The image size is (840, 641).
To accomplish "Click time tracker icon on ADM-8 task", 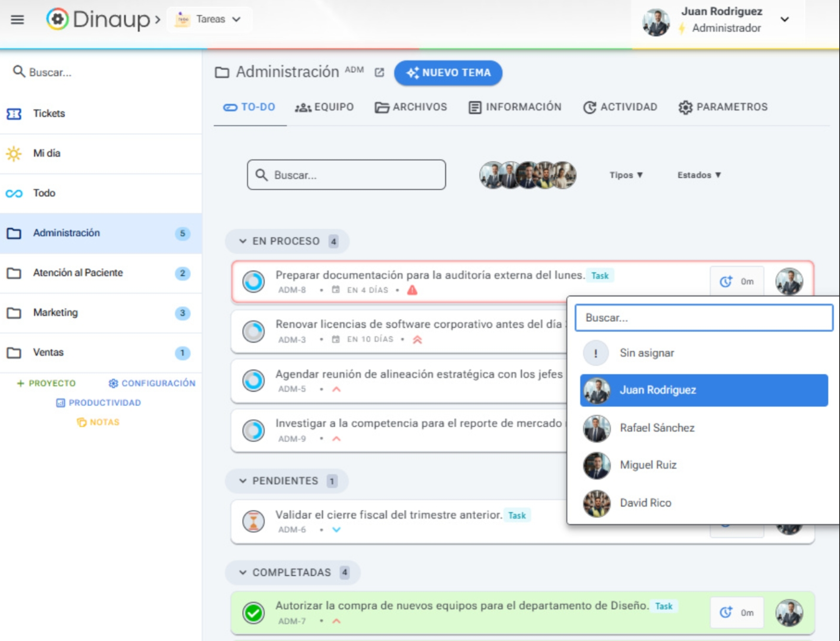I will 726,282.
